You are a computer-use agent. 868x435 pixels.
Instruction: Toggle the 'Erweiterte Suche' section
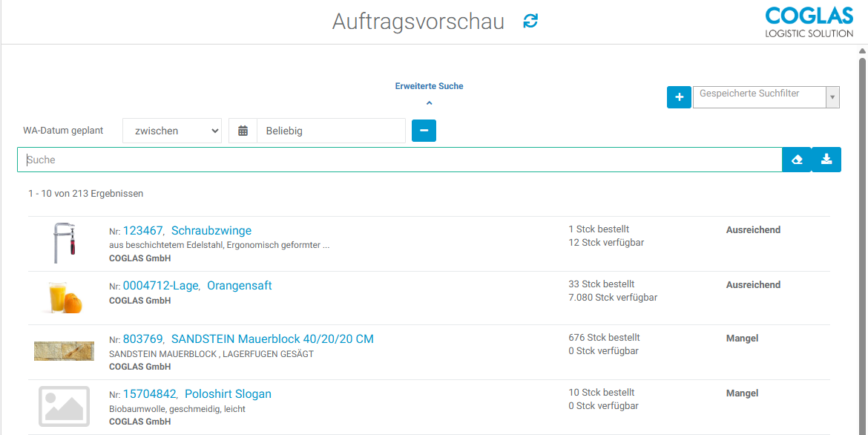pos(429,85)
